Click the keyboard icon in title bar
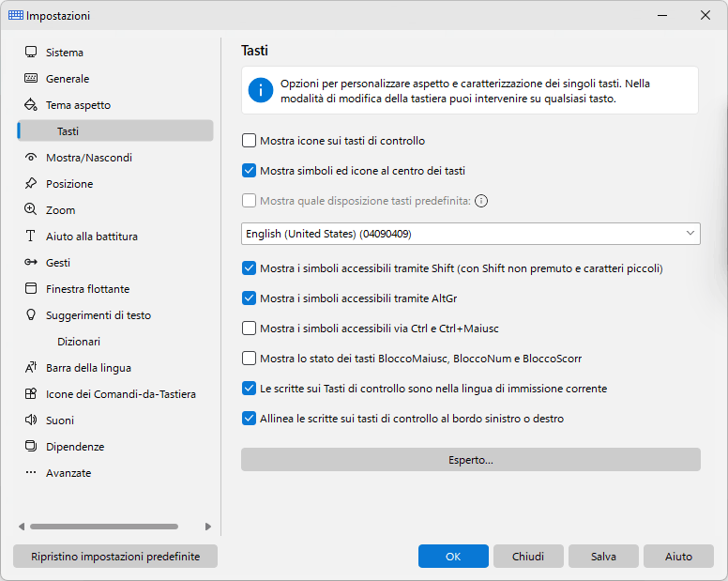Screen dimensions: 728x581 point(16,15)
